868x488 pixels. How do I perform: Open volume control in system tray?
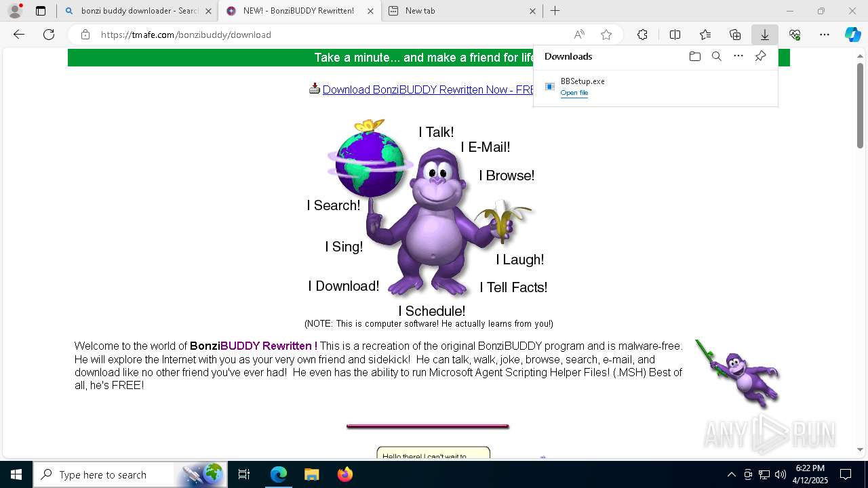(780, 474)
